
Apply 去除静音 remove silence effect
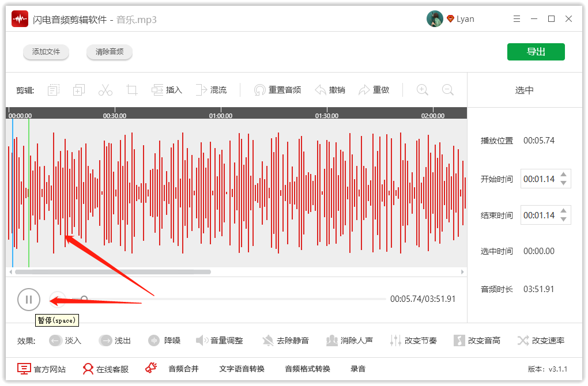point(285,340)
